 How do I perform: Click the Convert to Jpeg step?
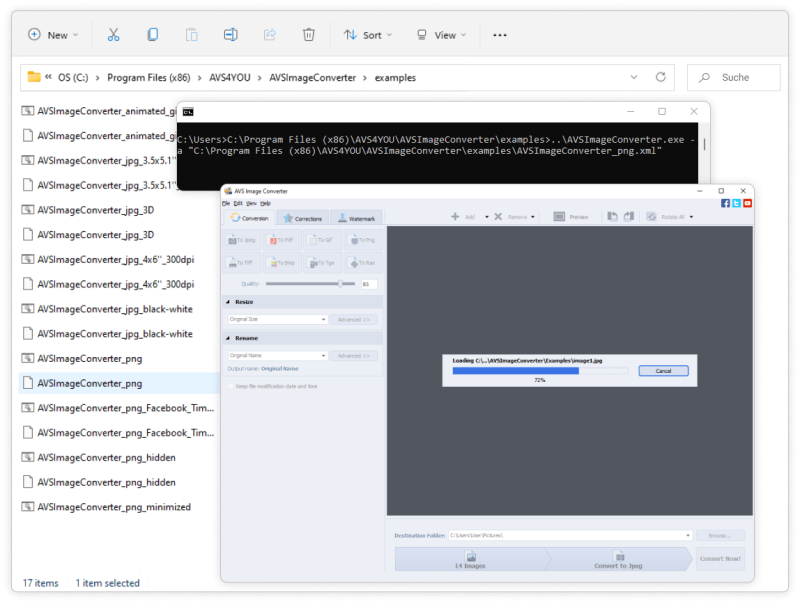pyautogui.click(x=618, y=560)
